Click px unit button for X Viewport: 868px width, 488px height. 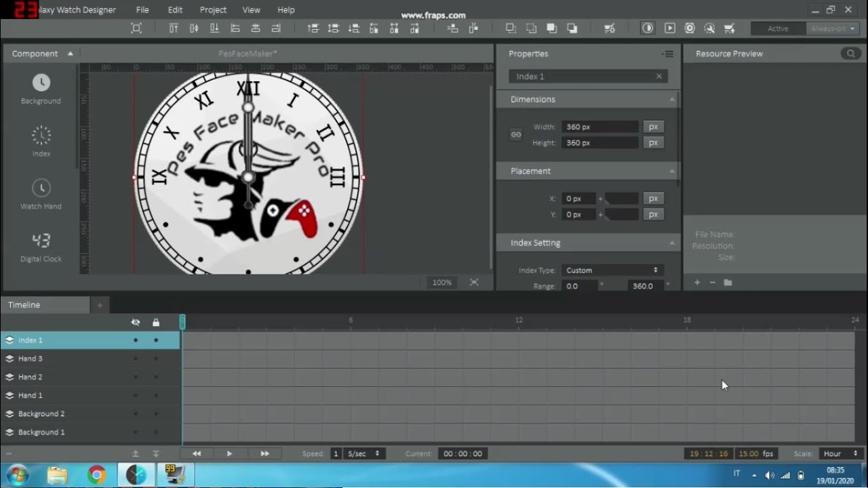coord(653,199)
